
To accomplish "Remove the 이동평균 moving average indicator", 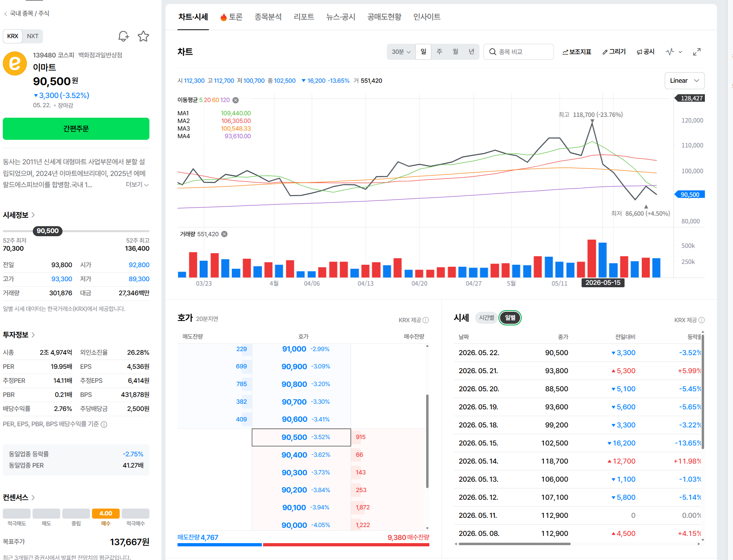I will click(236, 100).
